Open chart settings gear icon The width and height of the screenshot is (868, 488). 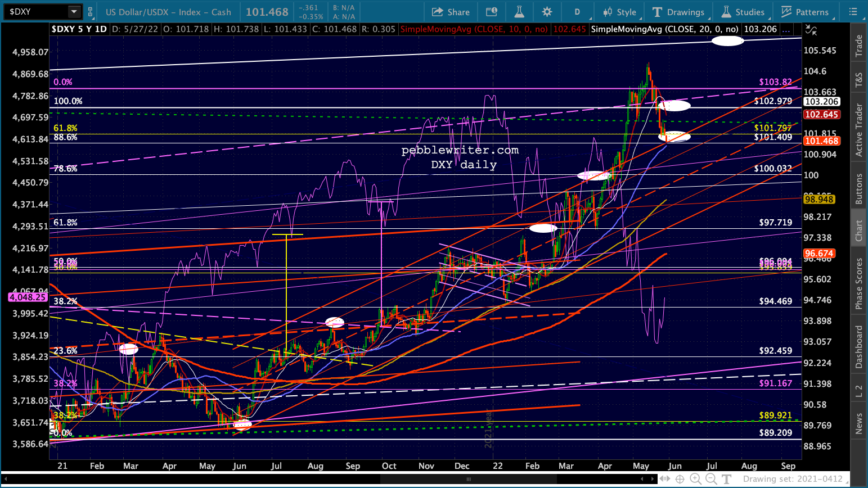click(x=547, y=12)
